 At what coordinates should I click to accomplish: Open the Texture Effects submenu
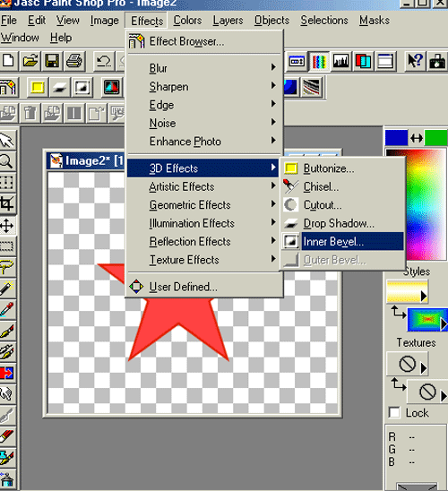[x=203, y=260]
